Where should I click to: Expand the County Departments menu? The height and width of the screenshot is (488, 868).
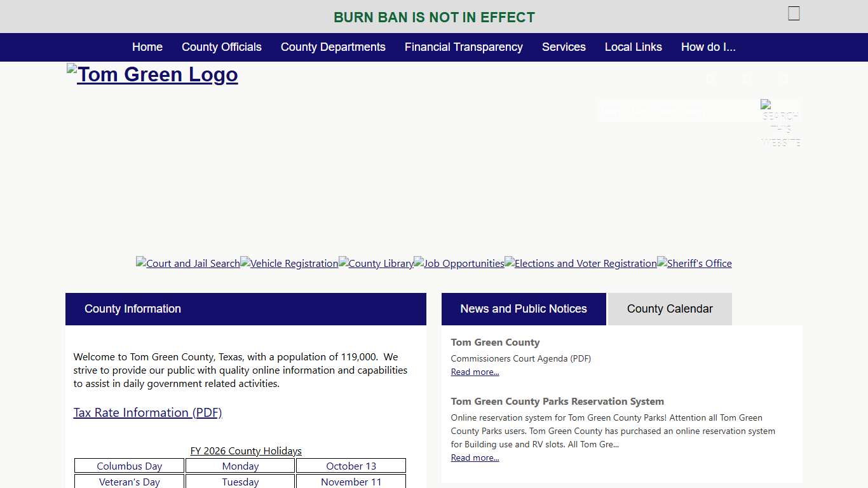coord(333,47)
